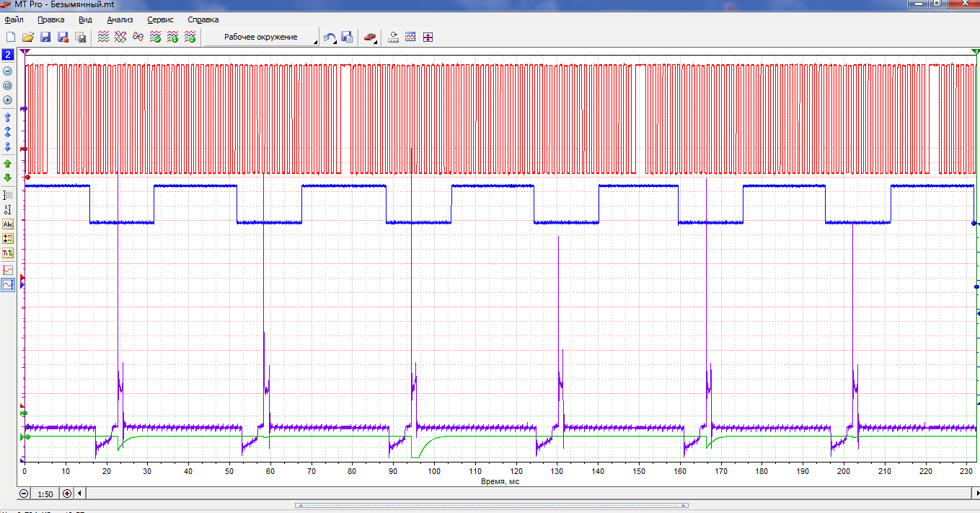
Task: Open the Рабочее окружение dropdown
Action: [x=261, y=37]
